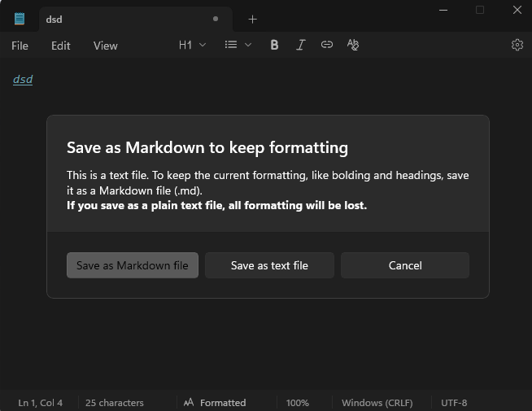The image size is (532, 411).
Task: Click the 100% zoom level in status bar
Action: [x=297, y=403]
